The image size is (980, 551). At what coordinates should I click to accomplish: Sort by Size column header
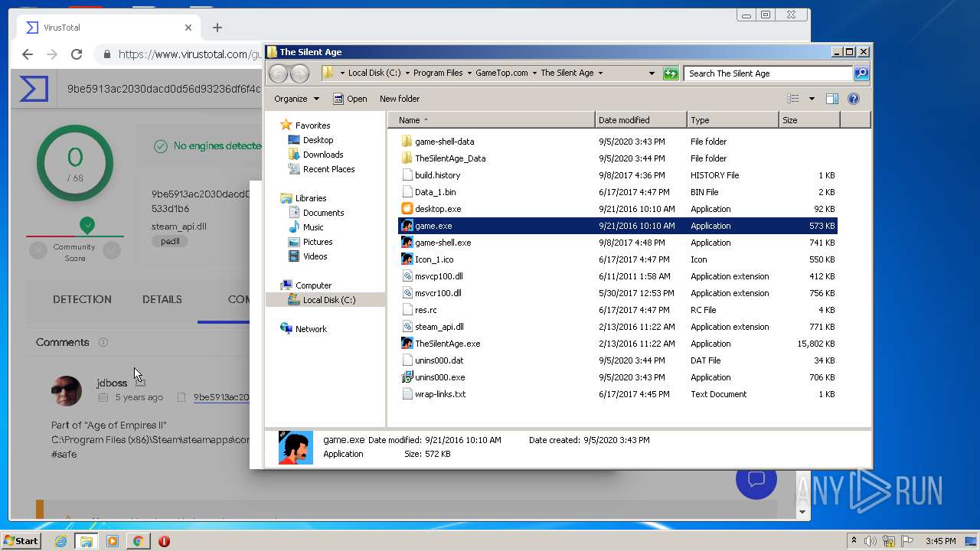[x=809, y=120]
